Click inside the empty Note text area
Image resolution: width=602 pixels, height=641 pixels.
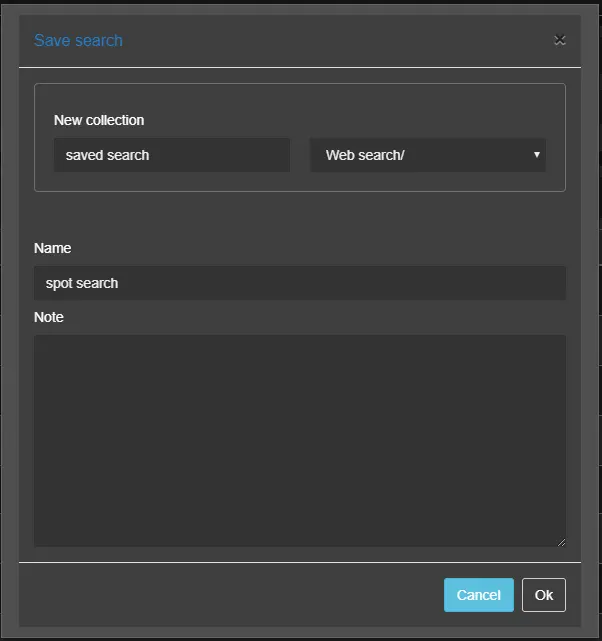(299, 440)
